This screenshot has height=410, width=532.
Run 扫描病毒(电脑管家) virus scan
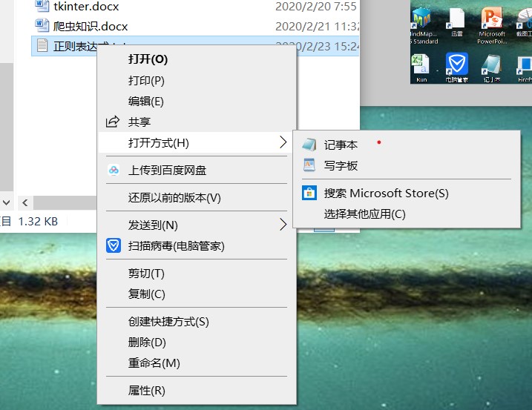(176, 245)
